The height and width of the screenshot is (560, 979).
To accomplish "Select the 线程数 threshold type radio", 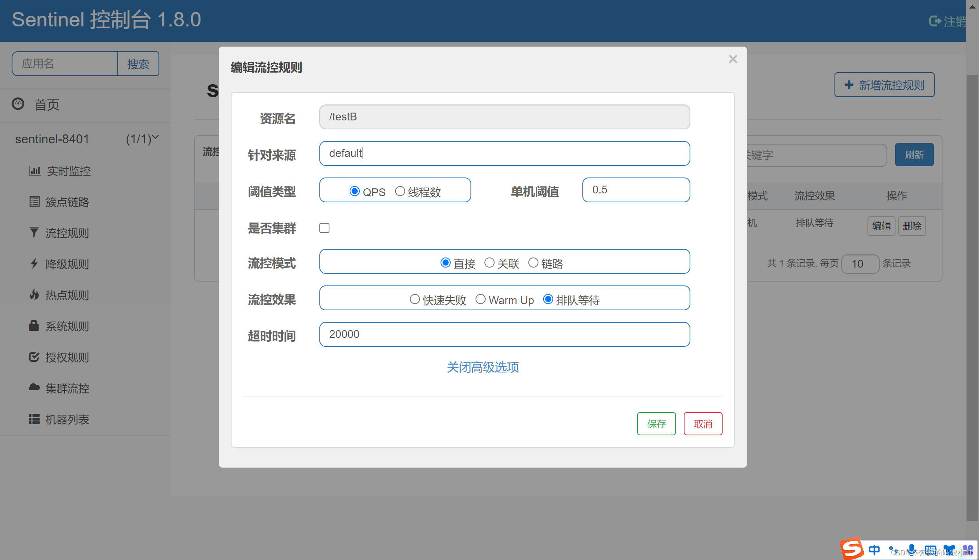I will (400, 191).
